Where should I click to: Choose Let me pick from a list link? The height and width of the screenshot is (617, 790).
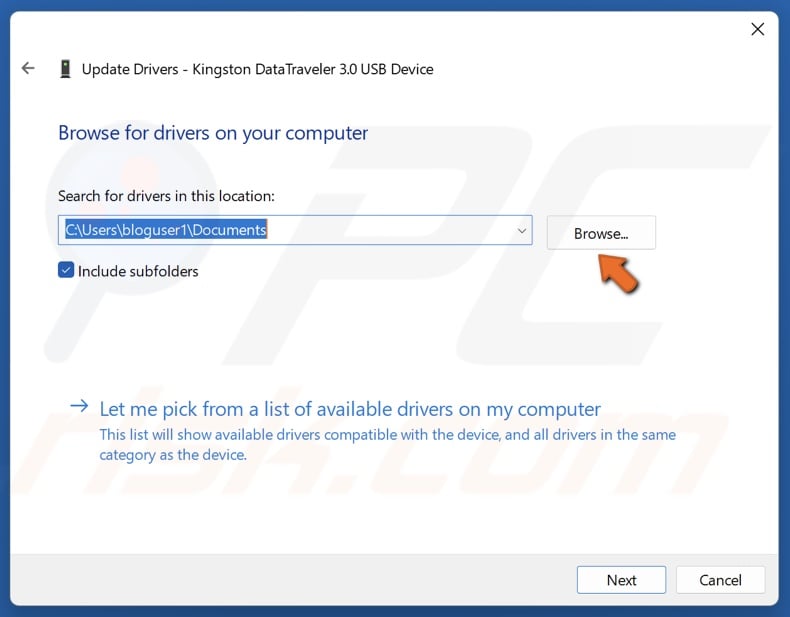click(350, 409)
